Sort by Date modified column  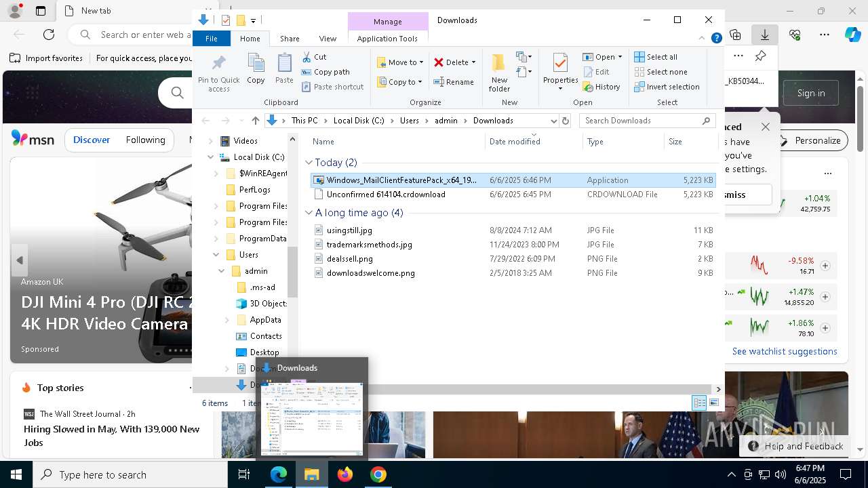click(534, 142)
